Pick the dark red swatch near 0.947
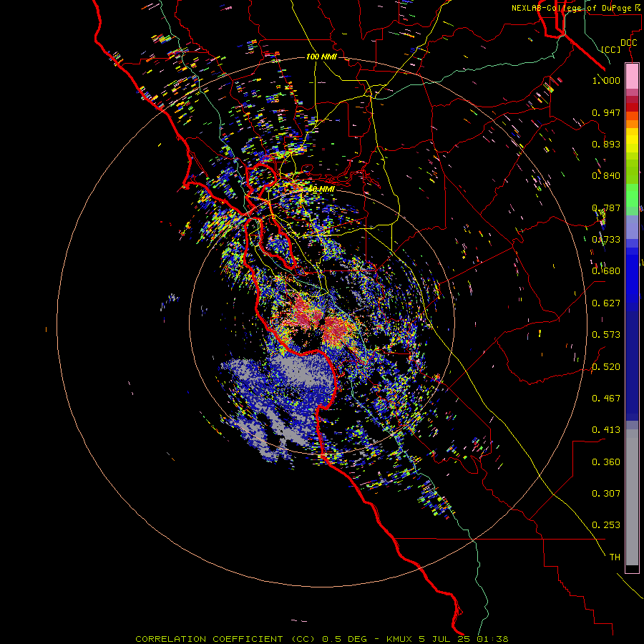 tap(632, 107)
